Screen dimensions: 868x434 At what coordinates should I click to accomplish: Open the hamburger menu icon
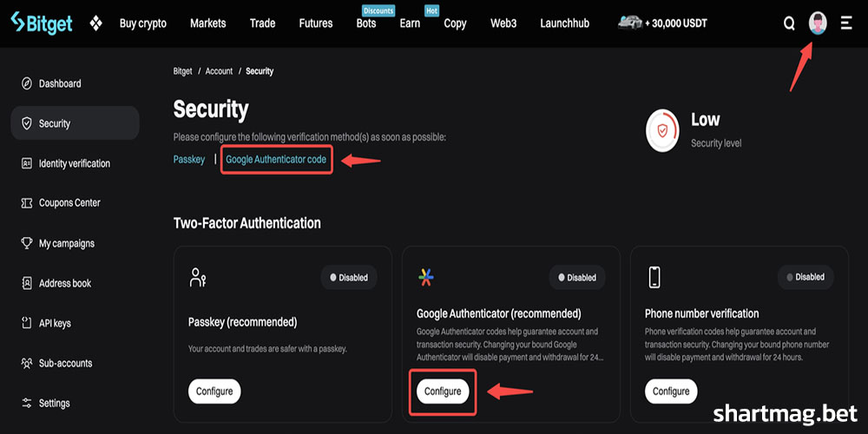(846, 23)
